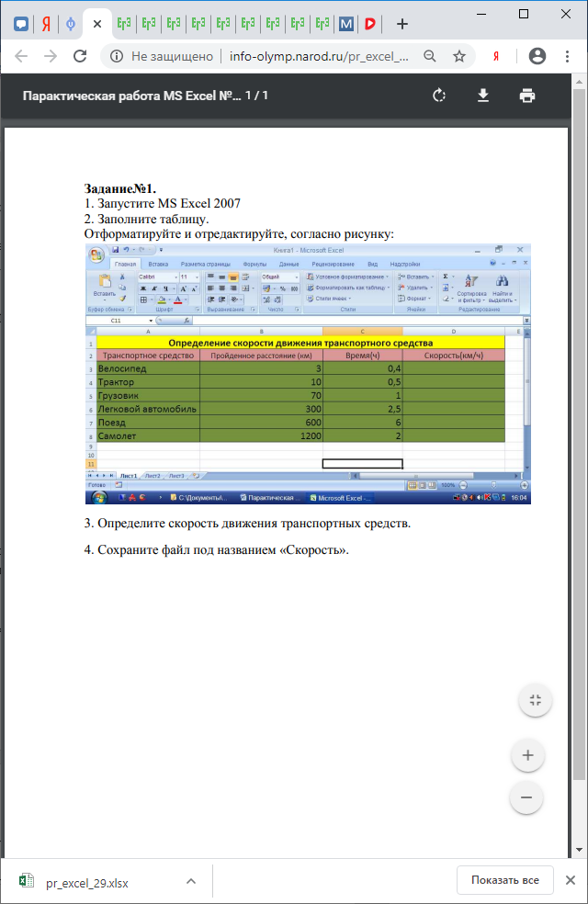588x904 pixels.
Task: Click the scrollbar down arrow
Action: click(x=580, y=850)
